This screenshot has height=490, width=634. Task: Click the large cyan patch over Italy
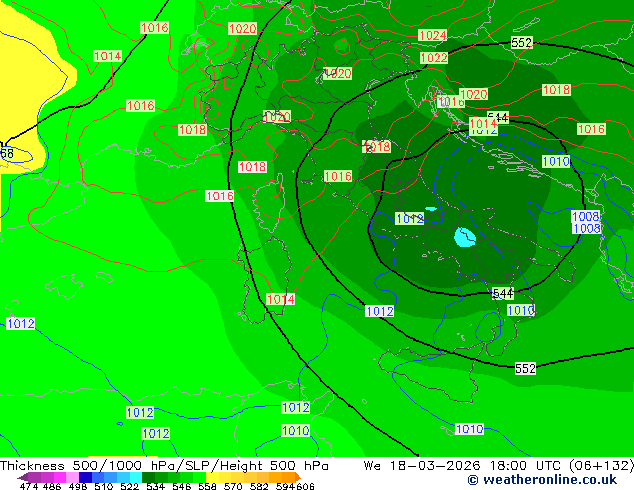tap(465, 237)
